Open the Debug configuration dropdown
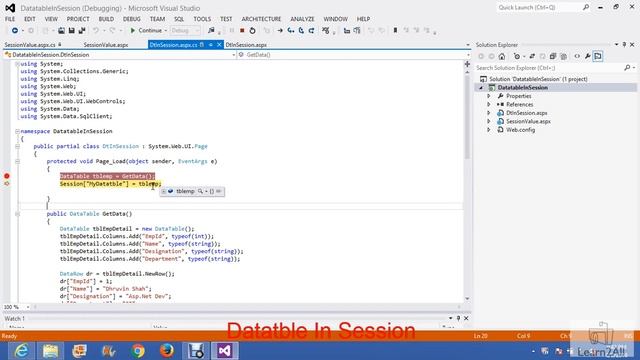The image size is (640, 360). (185, 31)
